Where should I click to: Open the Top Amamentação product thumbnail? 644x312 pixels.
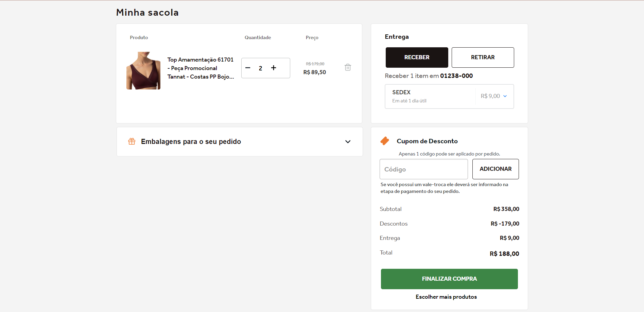(x=143, y=71)
